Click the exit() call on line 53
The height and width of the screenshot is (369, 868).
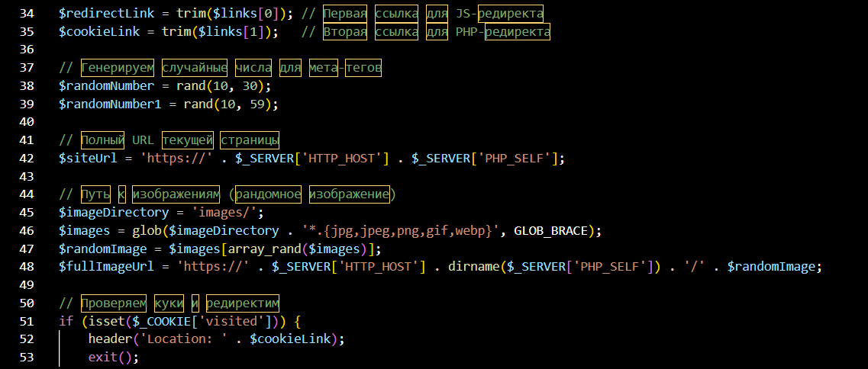(110, 358)
